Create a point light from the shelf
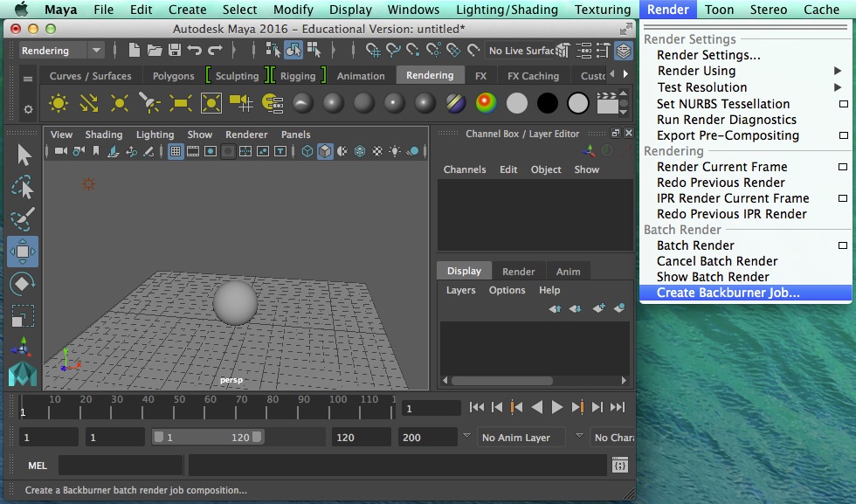This screenshot has width=856, height=504. coord(119,103)
